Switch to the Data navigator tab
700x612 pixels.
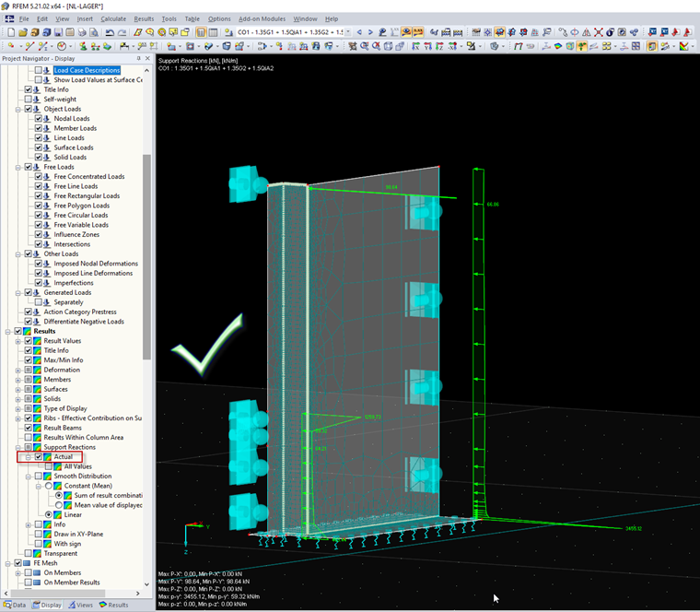click(15, 605)
